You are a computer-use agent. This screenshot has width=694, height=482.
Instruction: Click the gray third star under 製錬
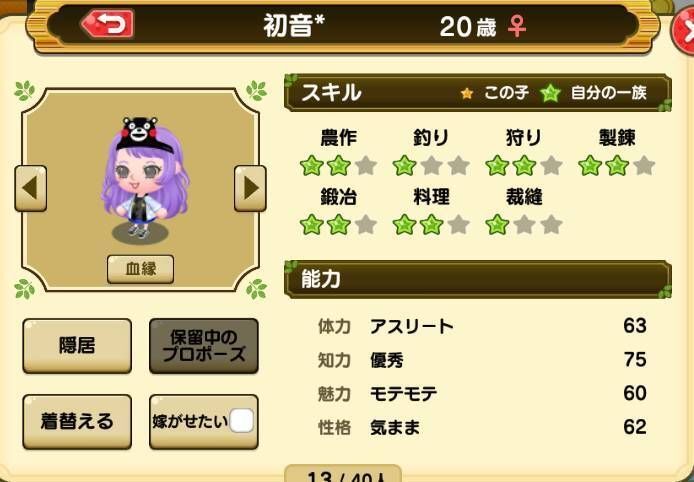tap(644, 166)
